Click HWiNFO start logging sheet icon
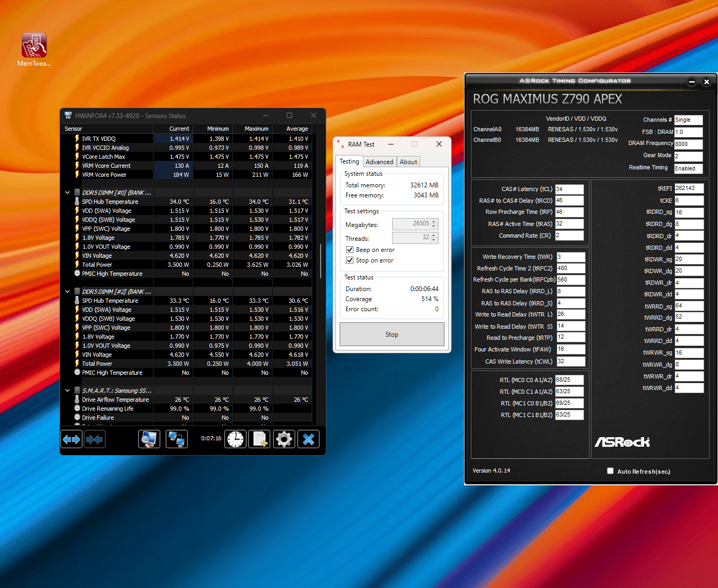718x588 pixels. pos(260,439)
